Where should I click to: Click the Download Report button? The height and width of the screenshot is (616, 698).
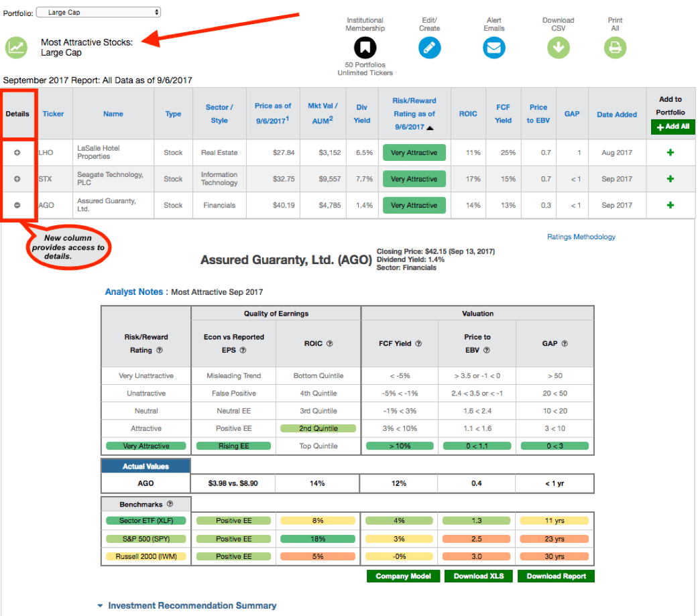[556, 576]
